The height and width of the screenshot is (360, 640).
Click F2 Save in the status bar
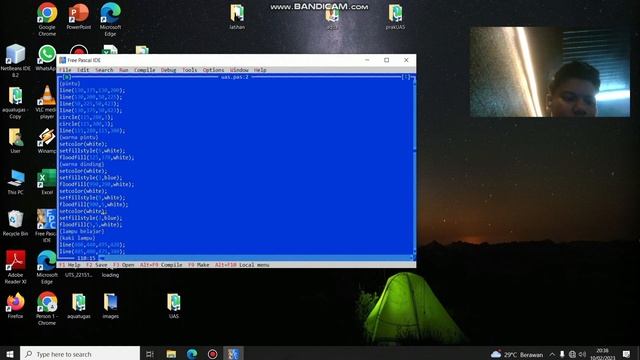[x=97, y=265]
